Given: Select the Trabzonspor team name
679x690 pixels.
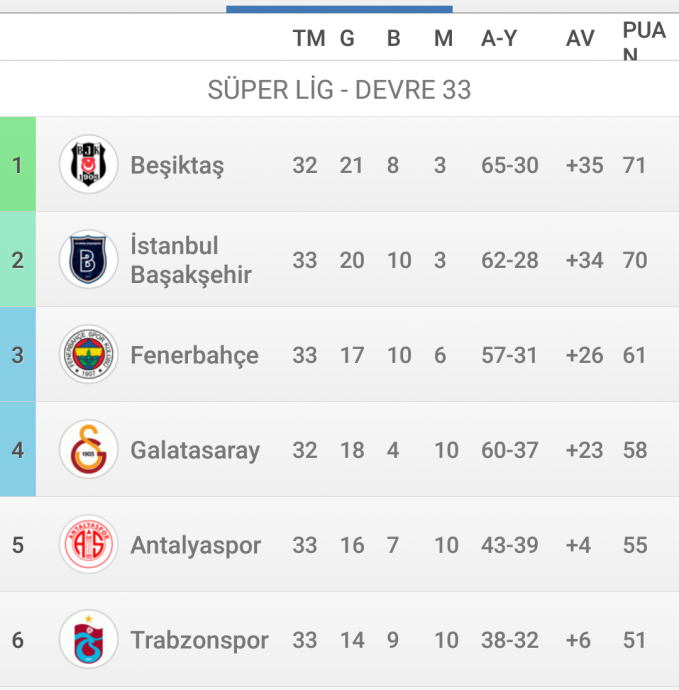Looking at the screenshot, I should click(199, 640).
